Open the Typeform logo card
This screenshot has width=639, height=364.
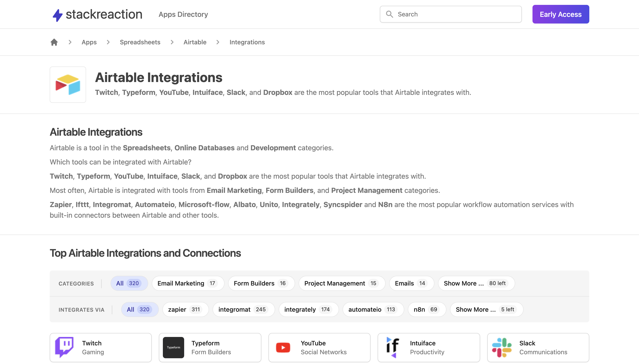click(x=173, y=347)
